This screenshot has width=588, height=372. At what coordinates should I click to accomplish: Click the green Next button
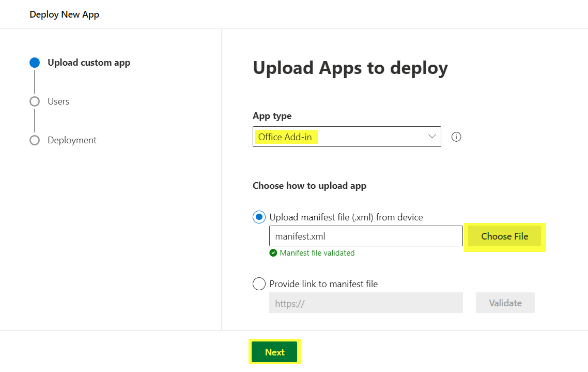274,352
